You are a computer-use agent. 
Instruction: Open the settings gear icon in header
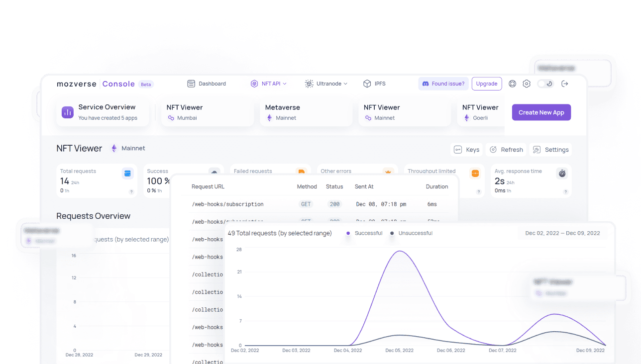coord(527,84)
